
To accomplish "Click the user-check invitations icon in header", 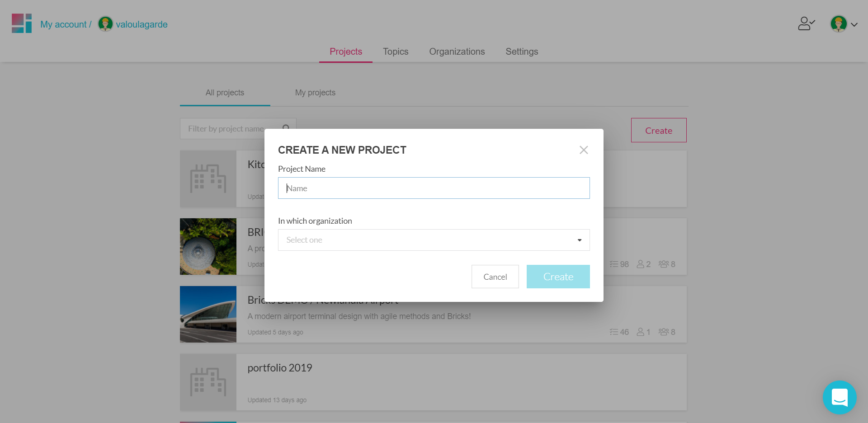I will pyautogui.click(x=807, y=23).
